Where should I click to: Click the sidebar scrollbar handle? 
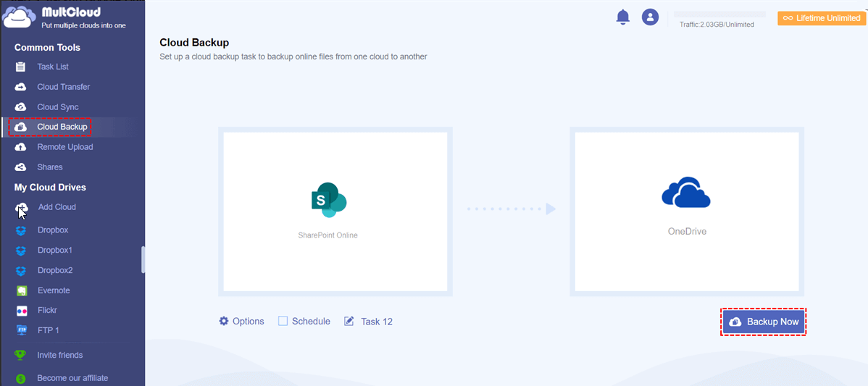click(143, 259)
